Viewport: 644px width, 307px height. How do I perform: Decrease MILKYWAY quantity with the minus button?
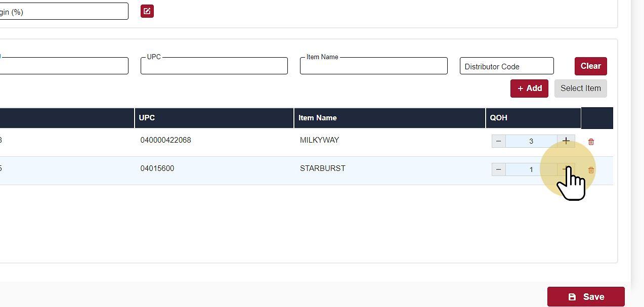(498, 141)
